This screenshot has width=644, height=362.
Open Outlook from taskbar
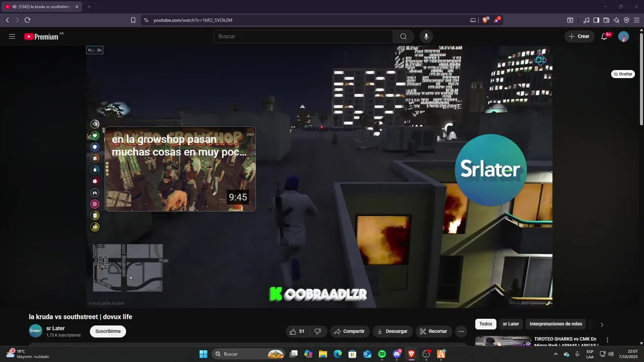click(367, 354)
